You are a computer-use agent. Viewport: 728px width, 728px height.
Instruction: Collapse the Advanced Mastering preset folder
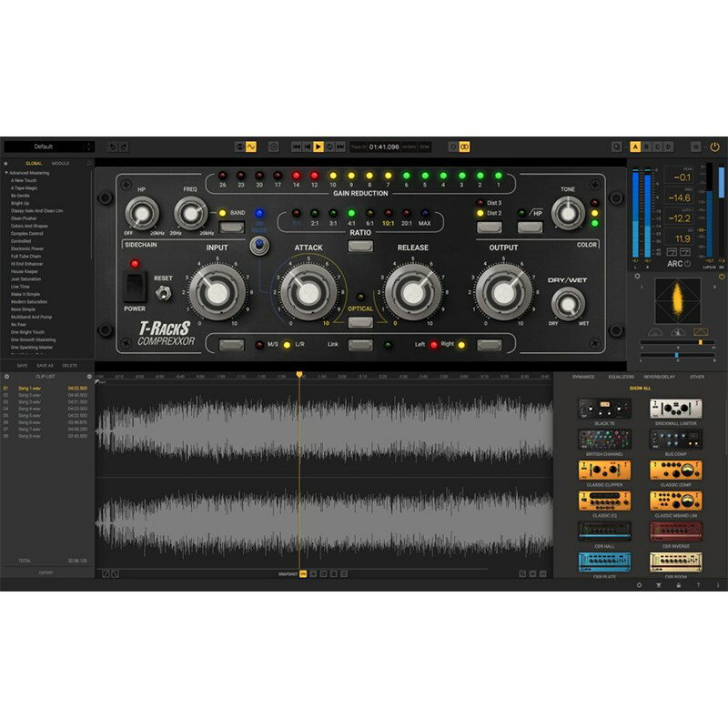click(x=6, y=172)
